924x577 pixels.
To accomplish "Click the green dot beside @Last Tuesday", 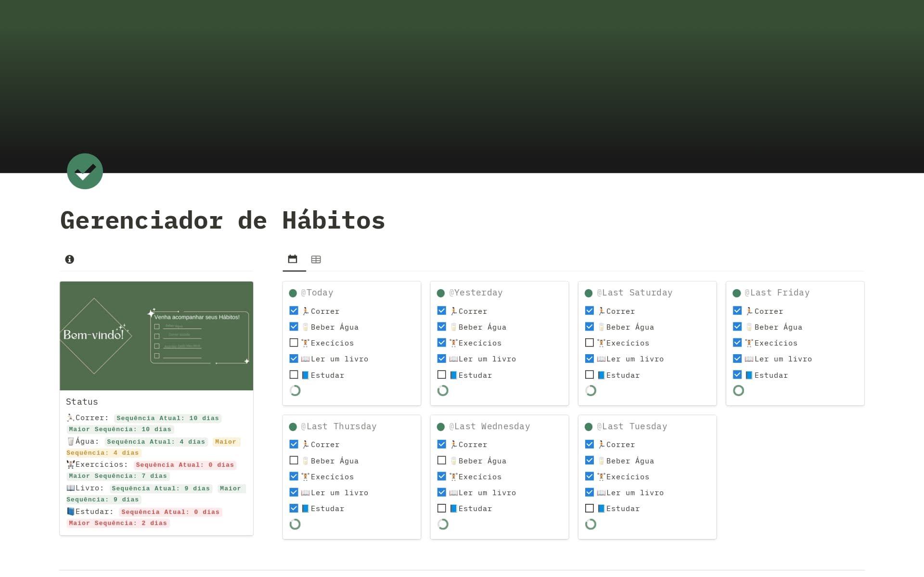I will [590, 426].
